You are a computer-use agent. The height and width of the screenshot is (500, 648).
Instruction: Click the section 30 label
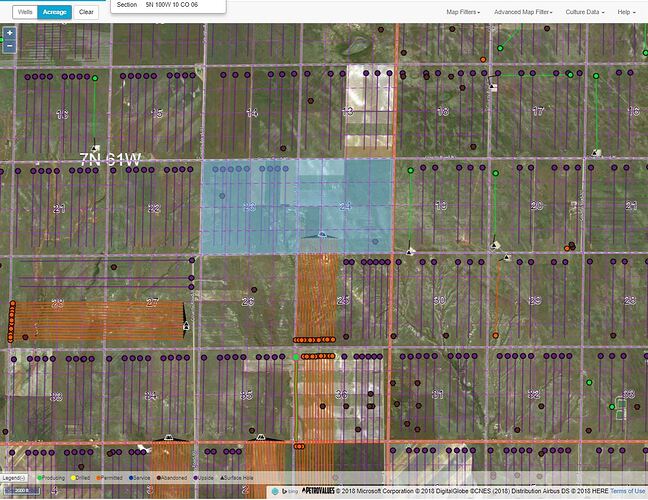pos(439,300)
